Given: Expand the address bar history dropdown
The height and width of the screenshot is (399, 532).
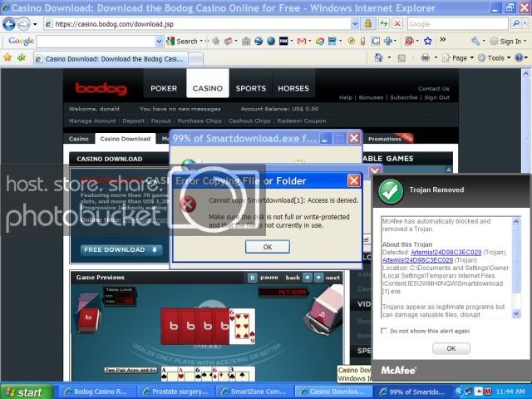Looking at the screenshot, I should [355, 24].
